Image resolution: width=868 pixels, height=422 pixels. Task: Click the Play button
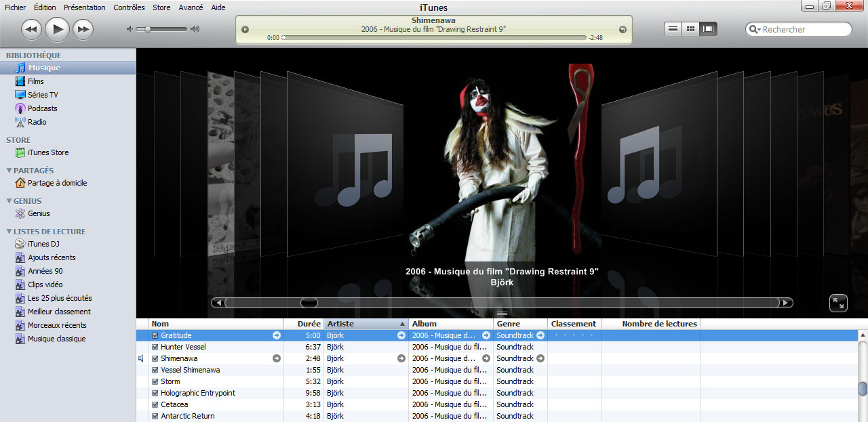click(58, 28)
